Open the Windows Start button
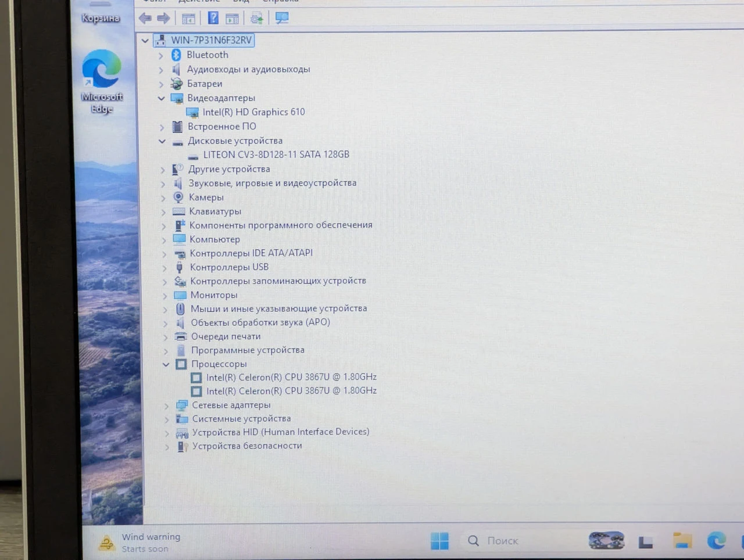The width and height of the screenshot is (744, 560). (x=439, y=541)
